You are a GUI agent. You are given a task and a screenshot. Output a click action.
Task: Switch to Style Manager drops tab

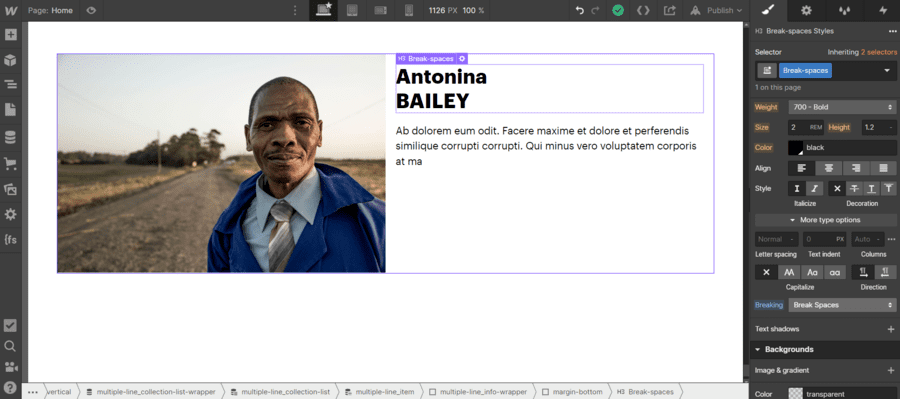click(x=844, y=10)
